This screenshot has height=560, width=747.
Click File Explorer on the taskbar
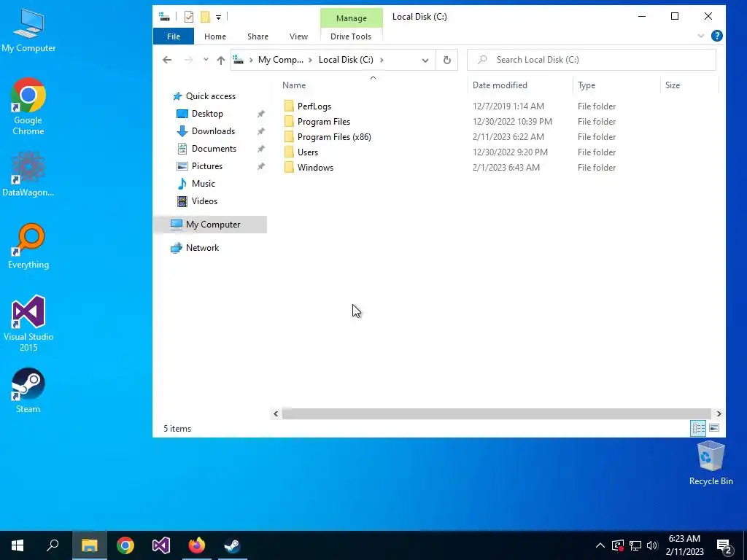pos(89,545)
